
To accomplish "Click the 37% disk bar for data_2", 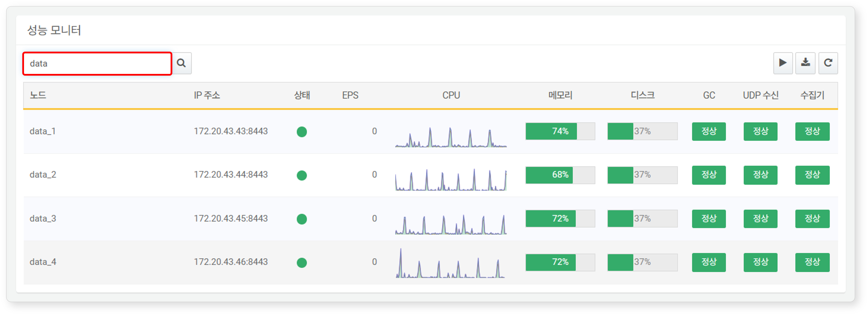I will coord(642,175).
